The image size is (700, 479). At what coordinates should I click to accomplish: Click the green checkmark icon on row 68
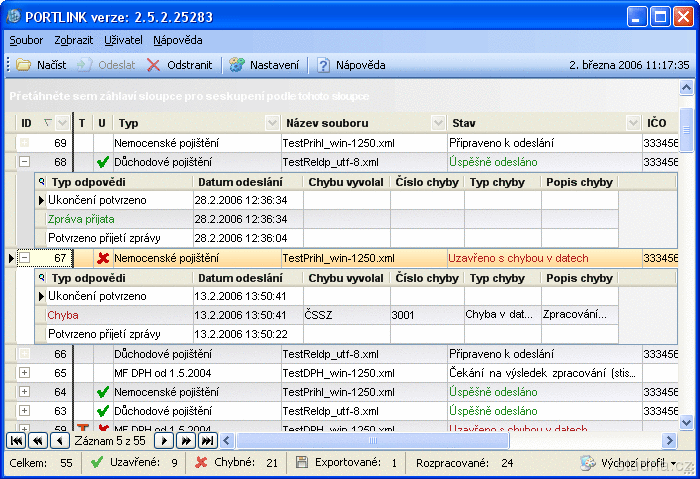point(102,162)
